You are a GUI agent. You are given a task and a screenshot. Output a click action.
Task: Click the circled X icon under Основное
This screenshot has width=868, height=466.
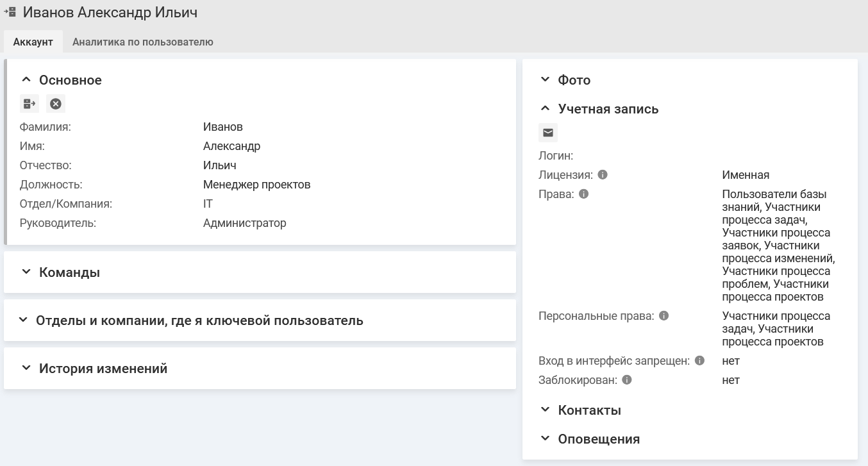[x=56, y=103]
